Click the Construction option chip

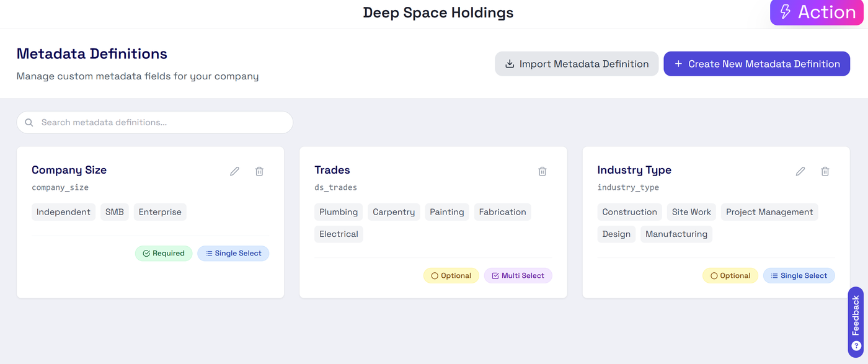pos(630,212)
